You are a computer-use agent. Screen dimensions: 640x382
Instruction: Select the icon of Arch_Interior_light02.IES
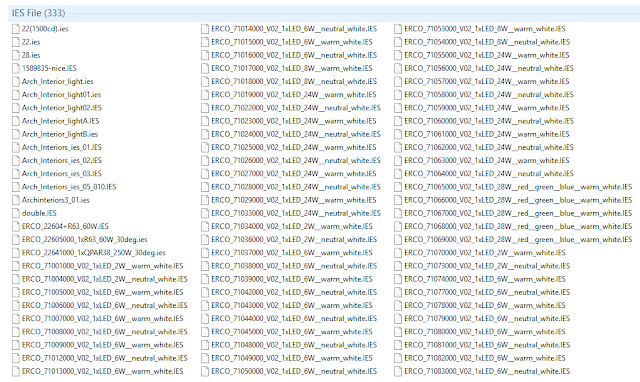(16, 108)
